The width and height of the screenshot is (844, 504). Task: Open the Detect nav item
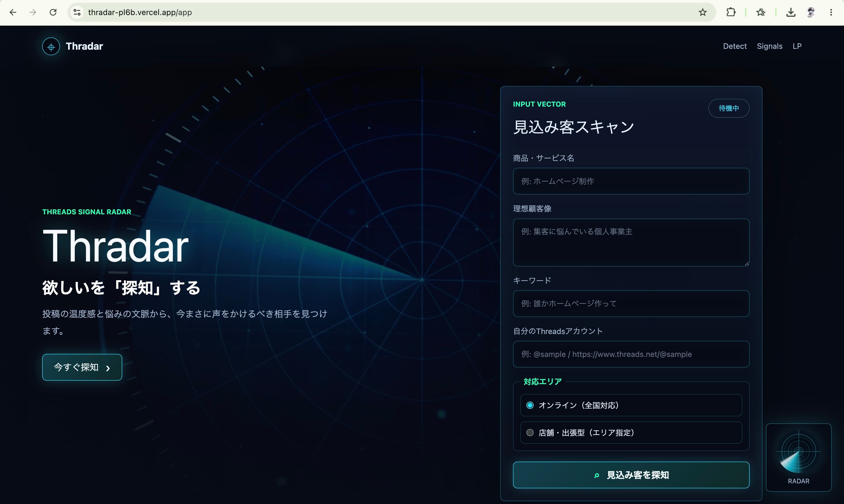pyautogui.click(x=735, y=46)
